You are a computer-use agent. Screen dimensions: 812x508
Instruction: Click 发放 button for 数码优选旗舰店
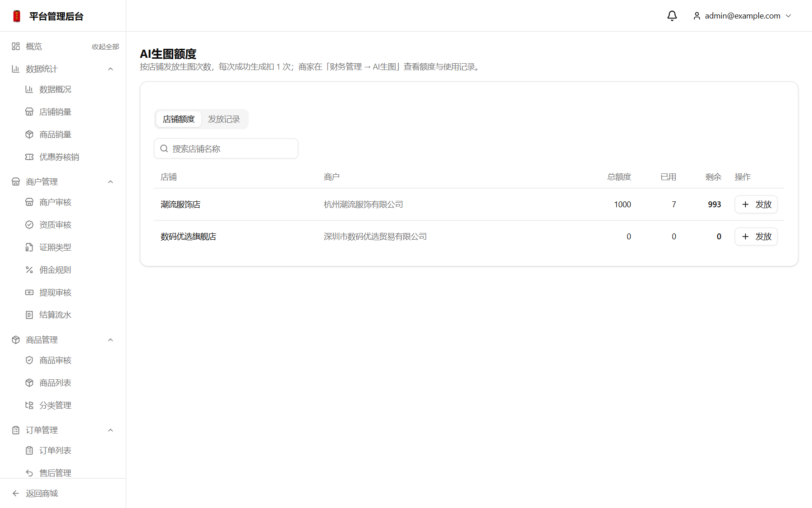coord(756,237)
